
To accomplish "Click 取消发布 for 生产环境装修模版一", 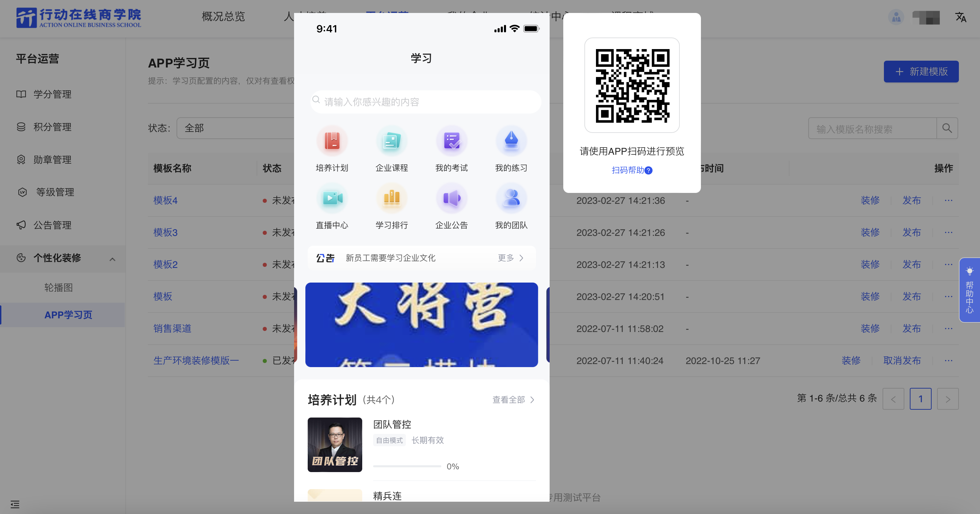I will coord(902,360).
